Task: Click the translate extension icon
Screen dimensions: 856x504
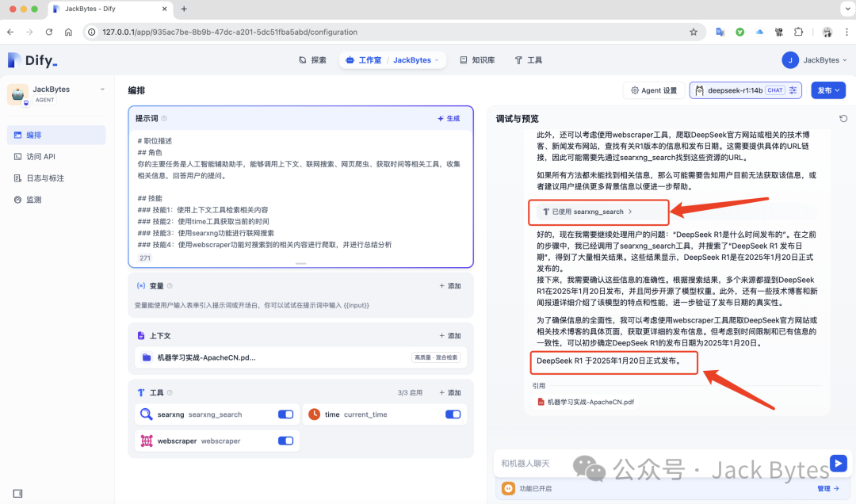Action: pyautogui.click(x=720, y=32)
